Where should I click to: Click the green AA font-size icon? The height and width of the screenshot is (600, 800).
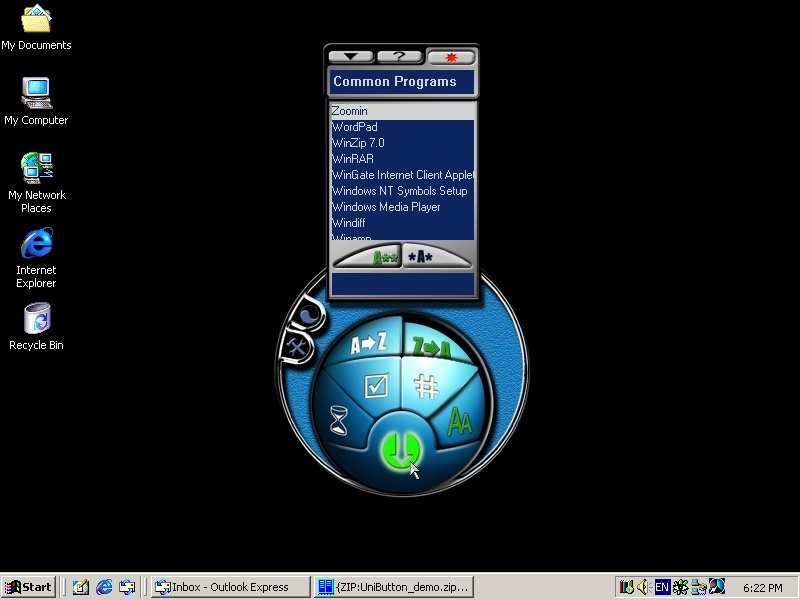pos(460,422)
